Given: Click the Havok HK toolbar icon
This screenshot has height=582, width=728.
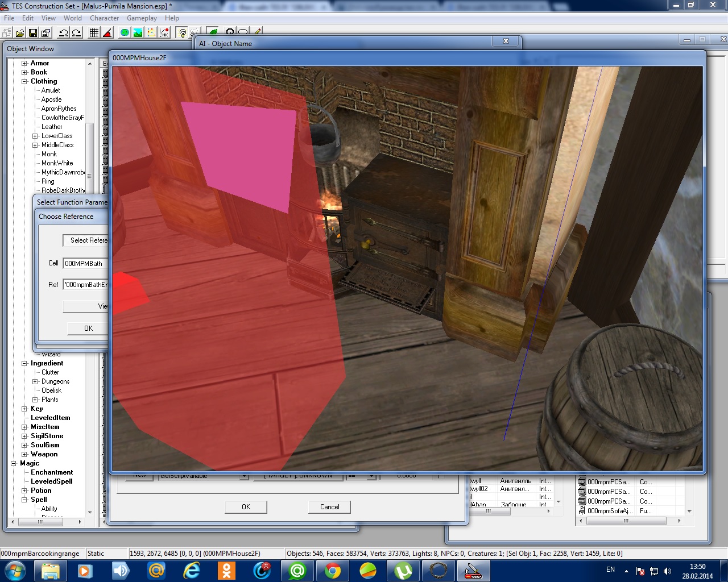Looking at the screenshot, I should coord(164,32).
